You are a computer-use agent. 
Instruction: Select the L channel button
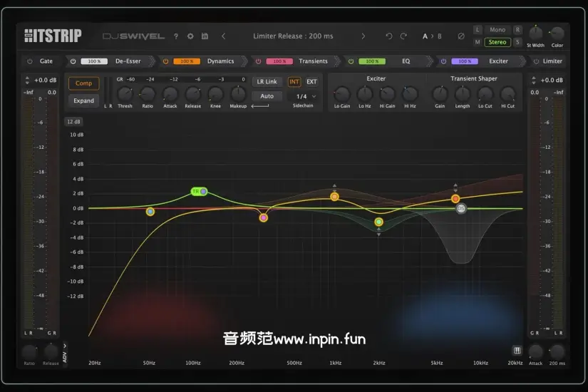[x=478, y=30]
